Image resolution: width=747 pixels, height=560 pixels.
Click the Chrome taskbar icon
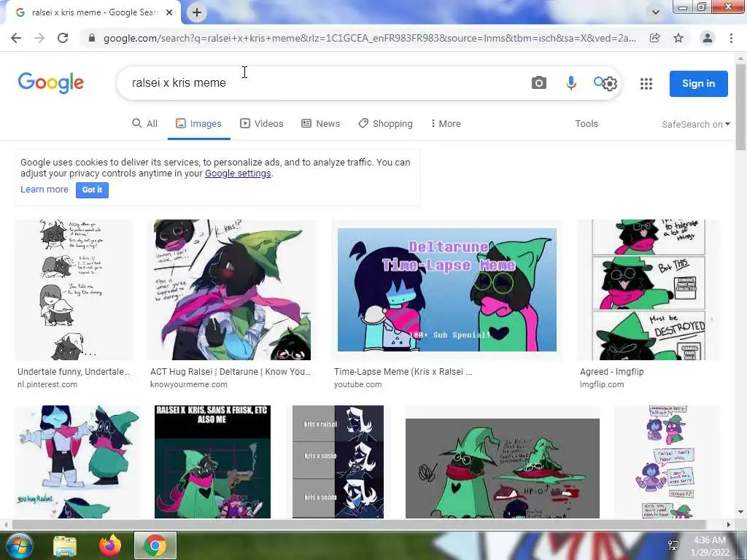pyautogui.click(x=155, y=545)
